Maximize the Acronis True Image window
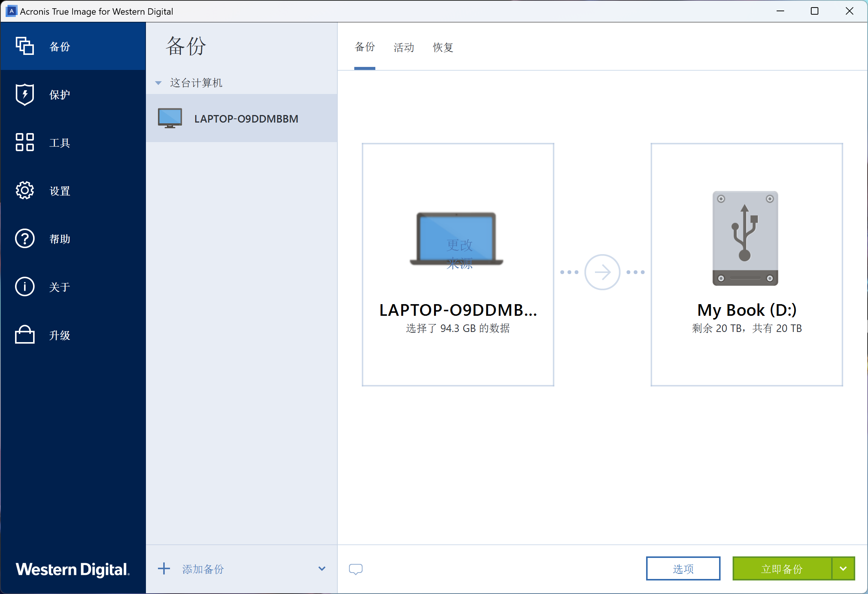 click(x=815, y=11)
